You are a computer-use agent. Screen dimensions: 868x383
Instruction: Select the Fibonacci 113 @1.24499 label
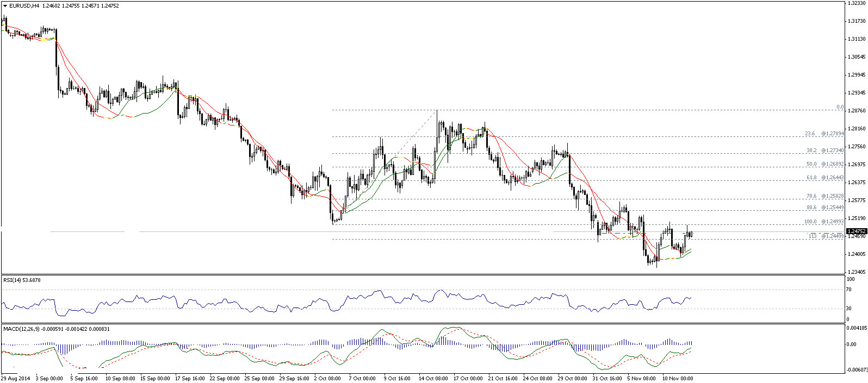826,236
